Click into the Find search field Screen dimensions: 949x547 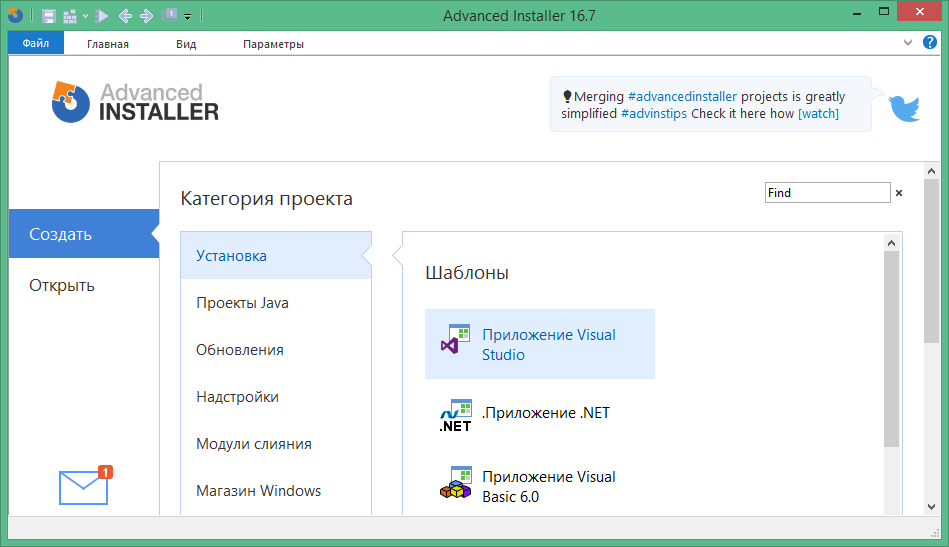pyautogui.click(x=827, y=193)
